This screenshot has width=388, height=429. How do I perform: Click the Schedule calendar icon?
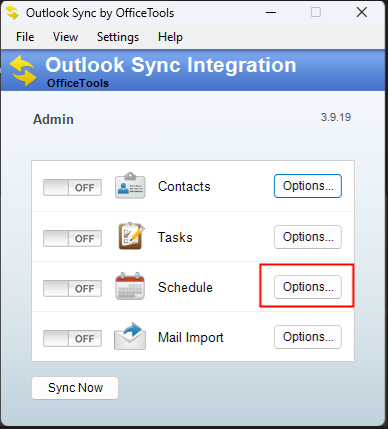[130, 286]
